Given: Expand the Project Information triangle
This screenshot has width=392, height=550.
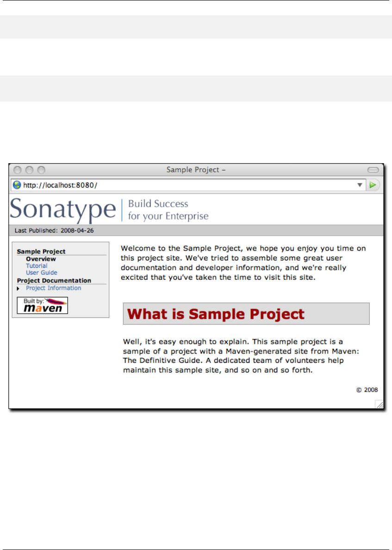Looking at the screenshot, I should (18, 288).
